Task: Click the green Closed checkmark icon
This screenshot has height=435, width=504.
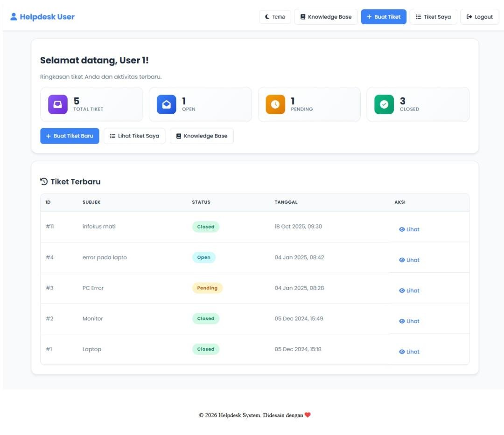Action: coord(384,104)
